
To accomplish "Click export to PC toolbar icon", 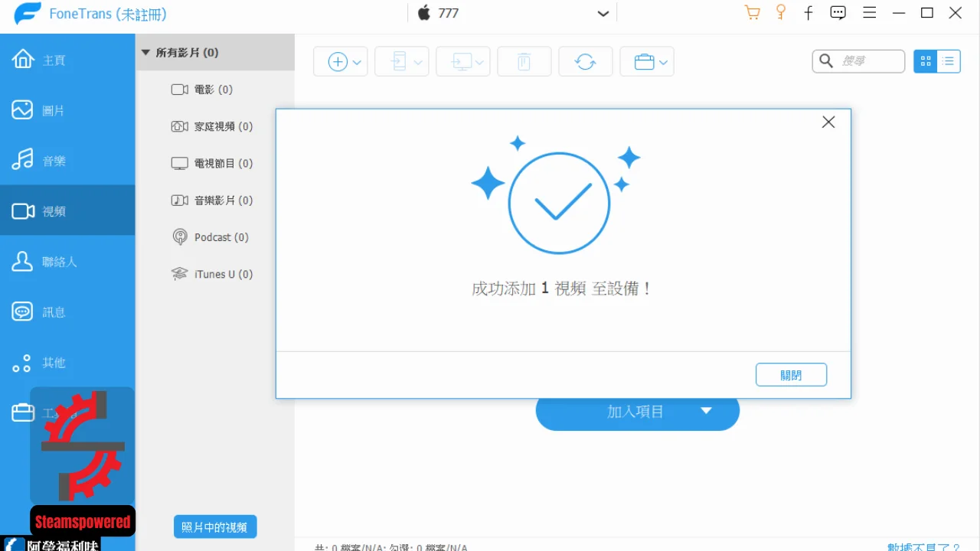I will [x=462, y=62].
